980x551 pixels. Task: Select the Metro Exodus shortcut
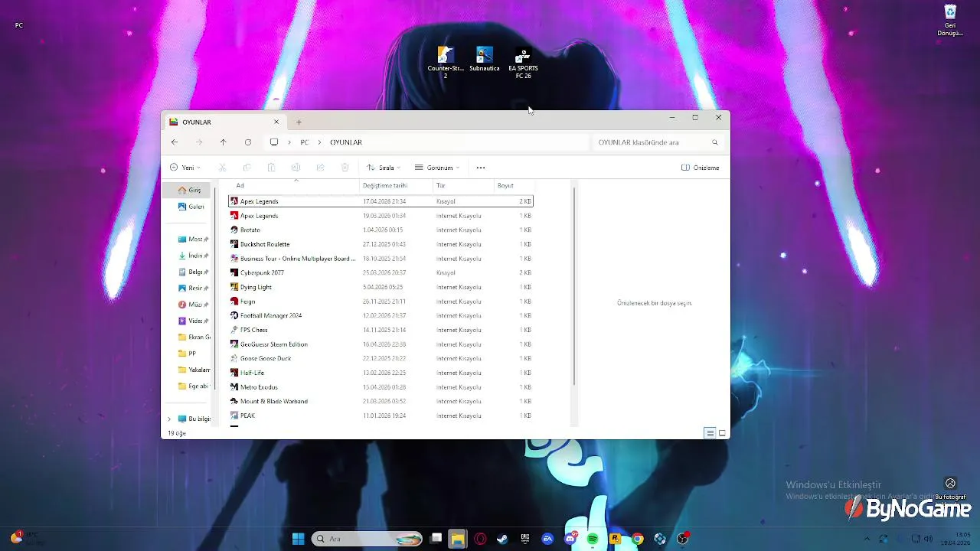381,387
